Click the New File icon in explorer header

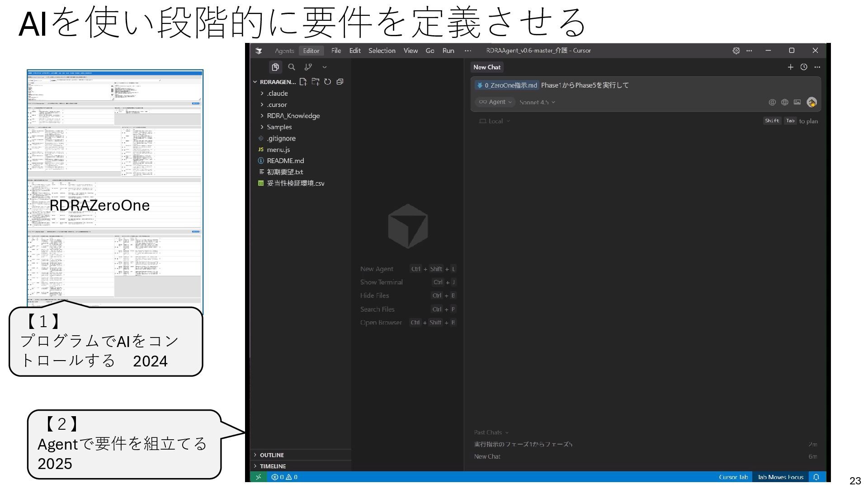coord(303,82)
